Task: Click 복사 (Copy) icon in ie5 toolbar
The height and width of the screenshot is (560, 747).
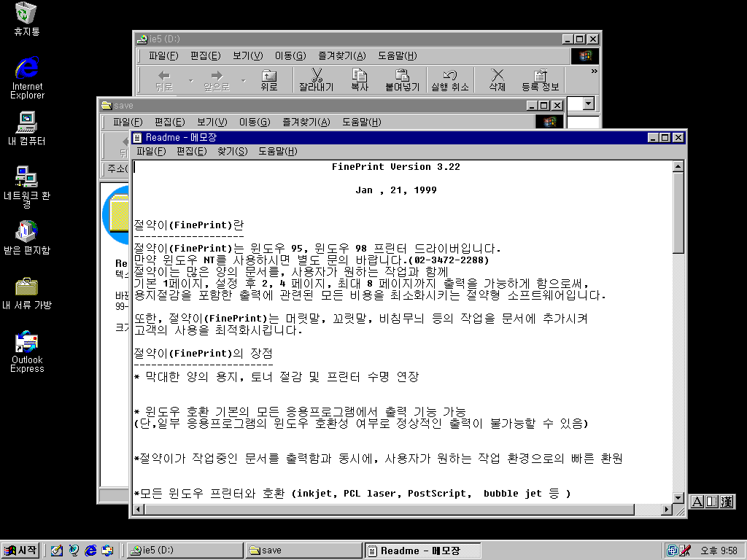Action: (359, 80)
